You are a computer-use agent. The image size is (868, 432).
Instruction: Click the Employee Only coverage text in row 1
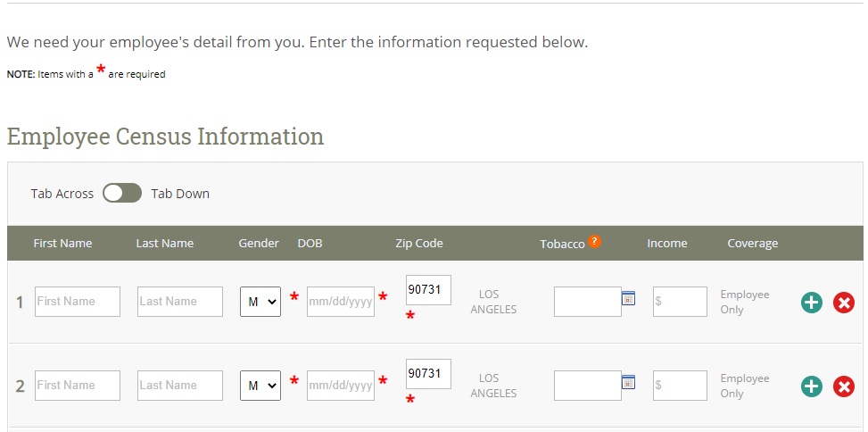tap(745, 302)
